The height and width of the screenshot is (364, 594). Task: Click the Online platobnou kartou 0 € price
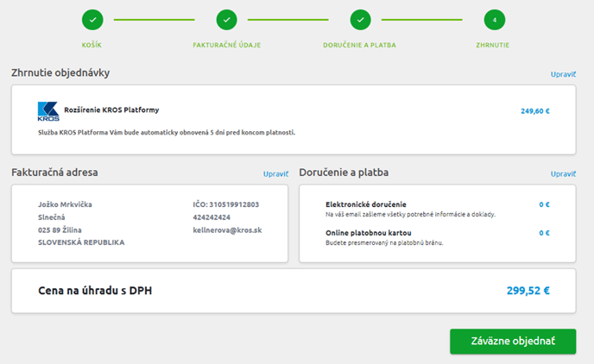click(x=545, y=233)
